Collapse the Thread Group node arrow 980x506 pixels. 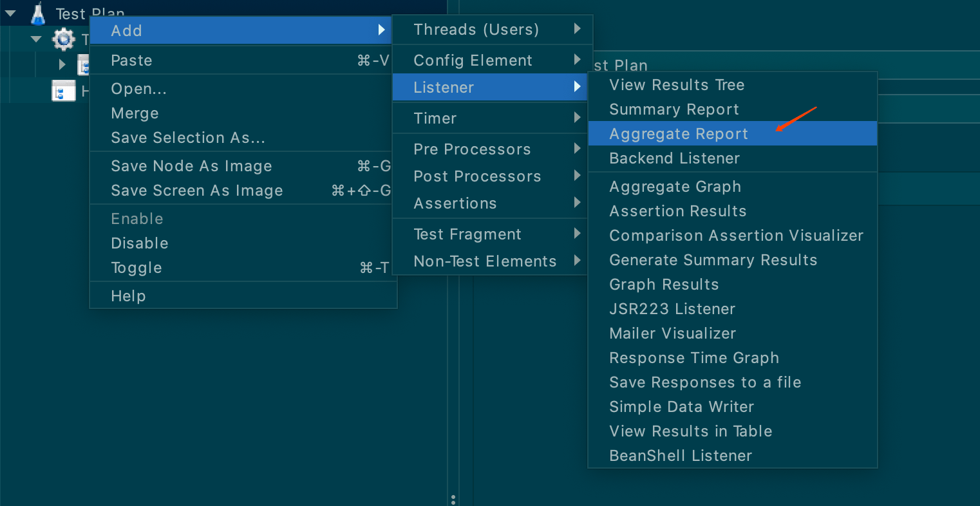[x=37, y=39]
